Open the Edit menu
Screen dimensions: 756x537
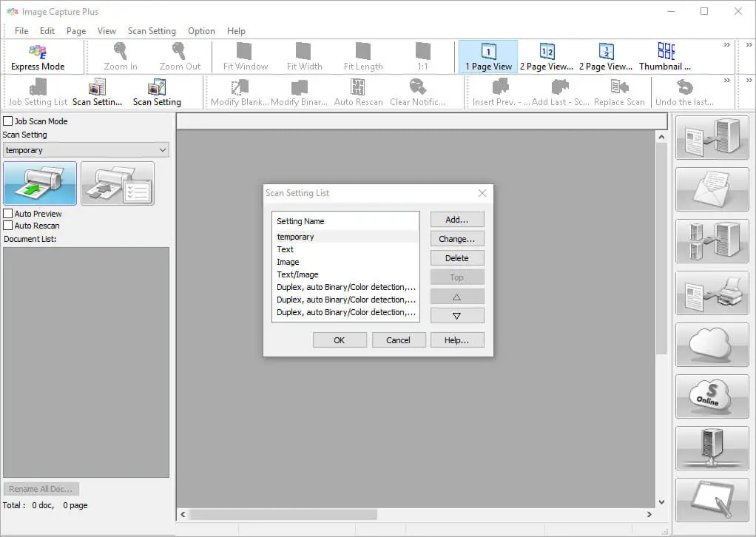coord(47,31)
